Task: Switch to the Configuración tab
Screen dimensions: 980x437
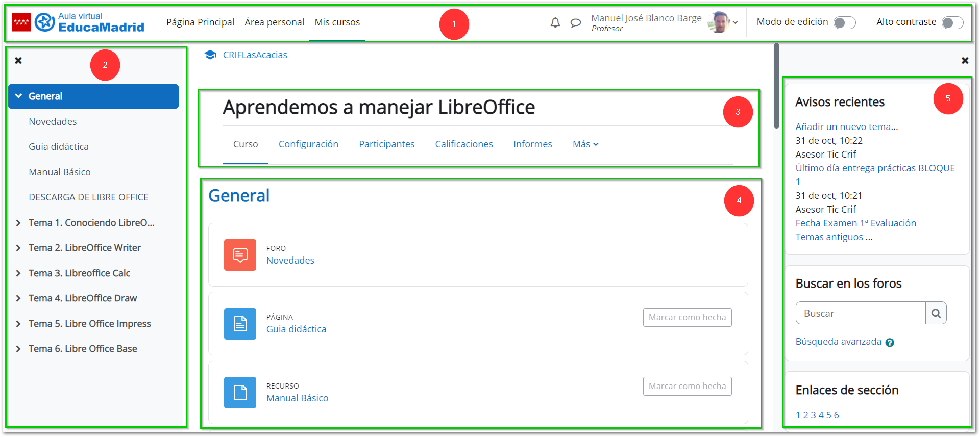Action: (x=308, y=144)
